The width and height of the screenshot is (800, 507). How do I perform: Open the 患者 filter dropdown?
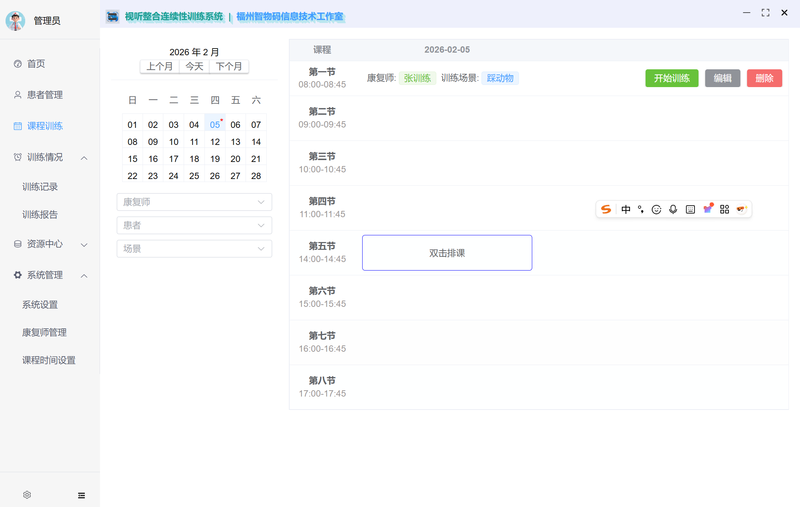[194, 225]
